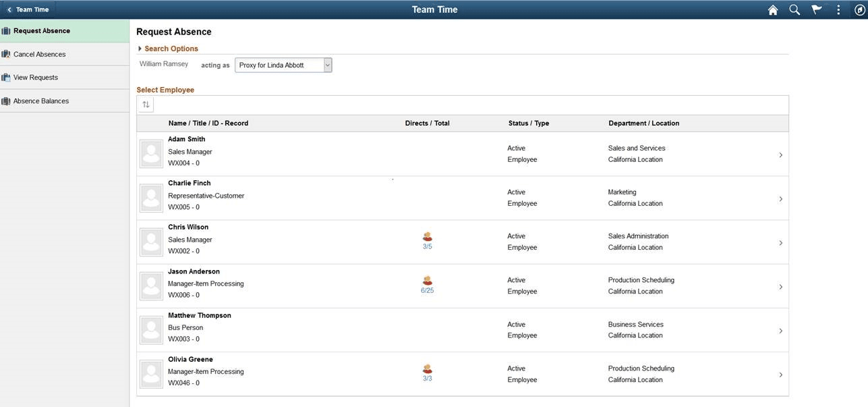The image size is (868, 407).
Task: Open the Actions List three-dot icon
Action: point(838,9)
